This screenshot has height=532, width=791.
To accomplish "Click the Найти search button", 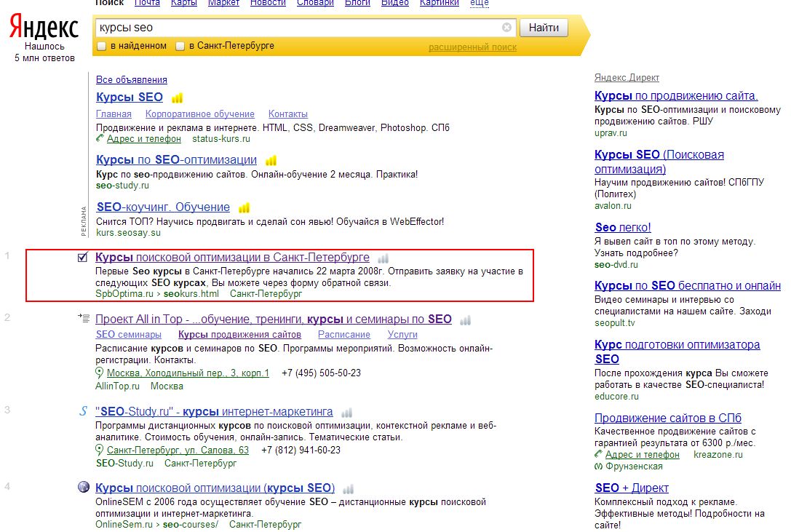I will [x=544, y=28].
